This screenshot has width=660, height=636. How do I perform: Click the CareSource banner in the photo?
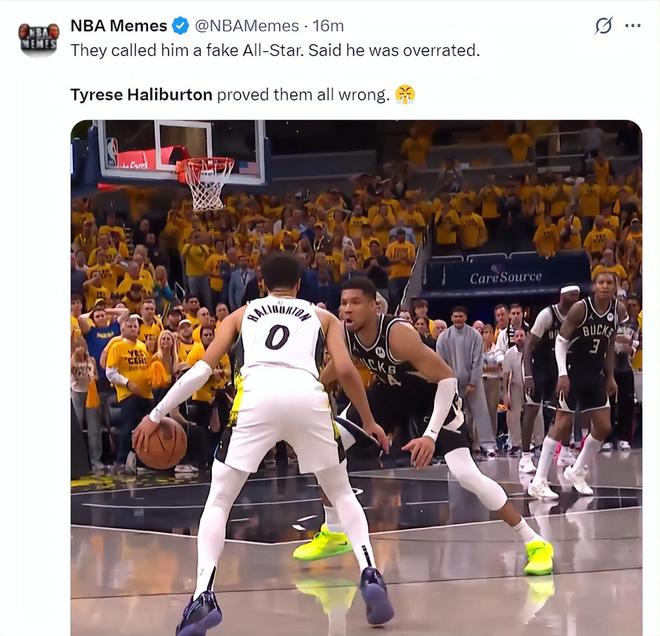506,277
